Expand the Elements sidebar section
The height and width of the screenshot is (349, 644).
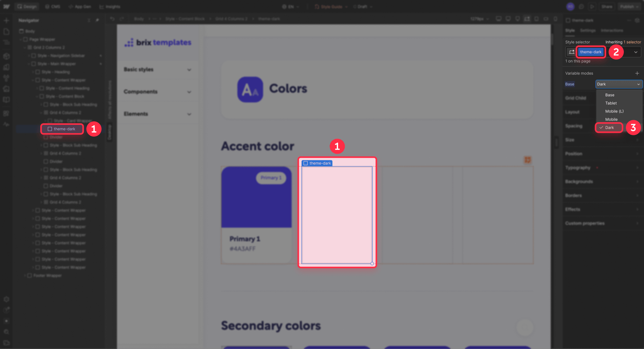(158, 114)
